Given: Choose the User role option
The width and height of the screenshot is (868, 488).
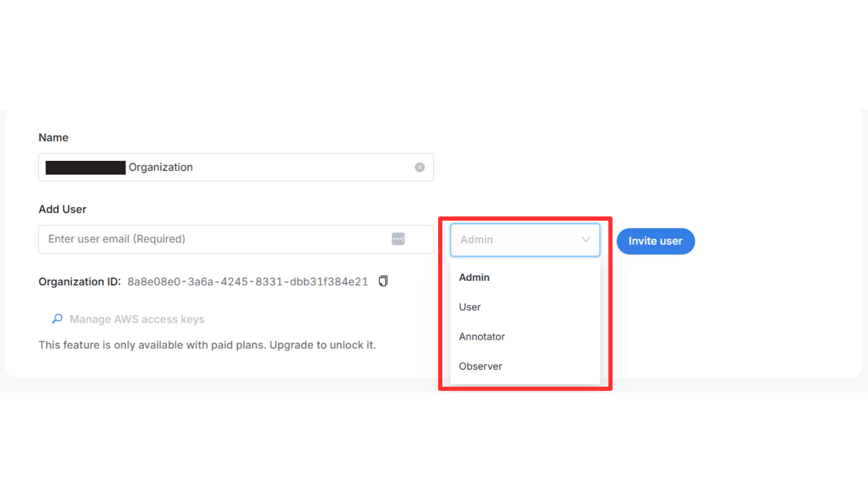Looking at the screenshot, I should pos(470,307).
